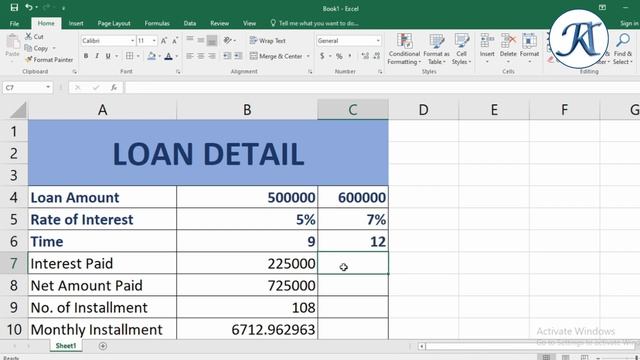Image resolution: width=640 pixels, height=360 pixels.
Task: Open the font size 11 dropdown
Action: (x=154, y=41)
